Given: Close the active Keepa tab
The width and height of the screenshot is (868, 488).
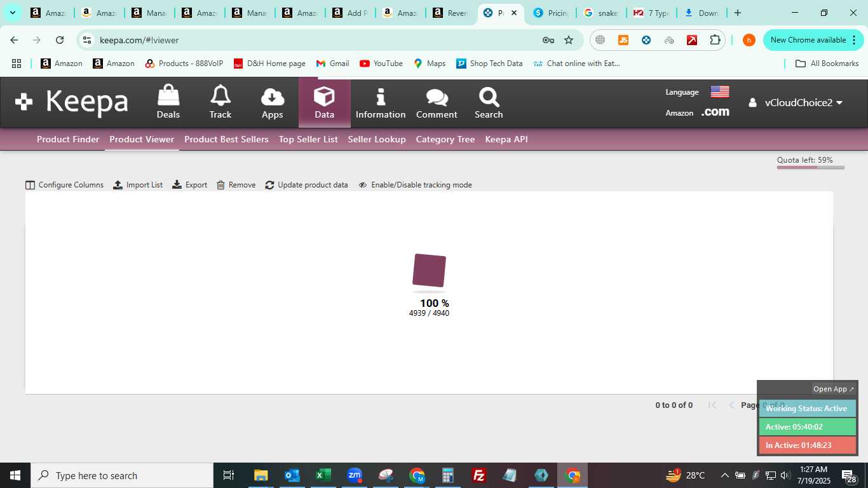Looking at the screenshot, I should [x=514, y=13].
